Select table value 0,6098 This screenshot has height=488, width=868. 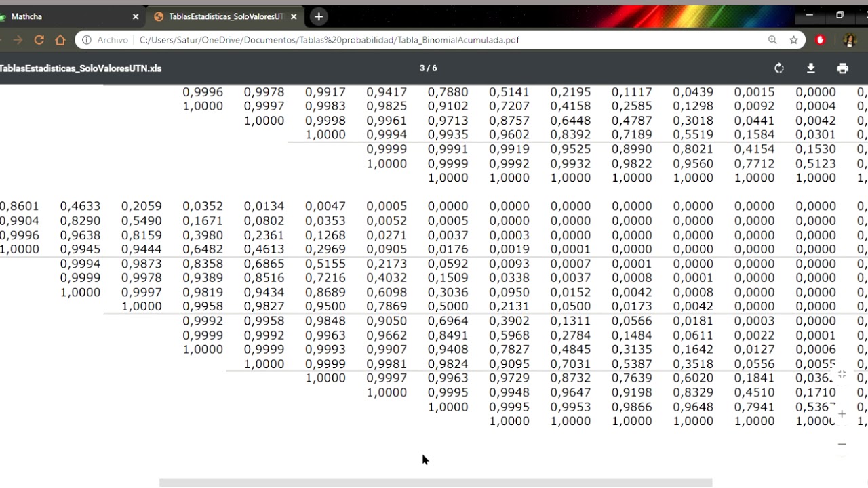[x=387, y=292]
